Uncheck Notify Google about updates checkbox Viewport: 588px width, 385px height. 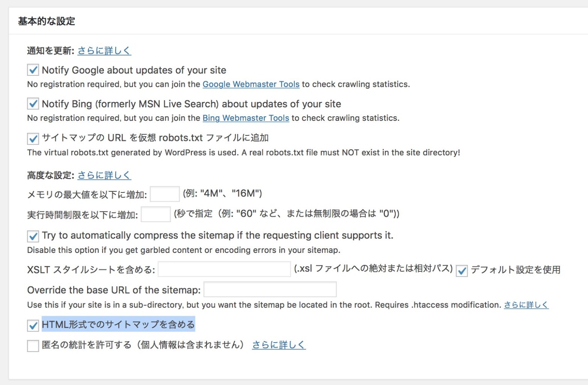[x=33, y=70]
